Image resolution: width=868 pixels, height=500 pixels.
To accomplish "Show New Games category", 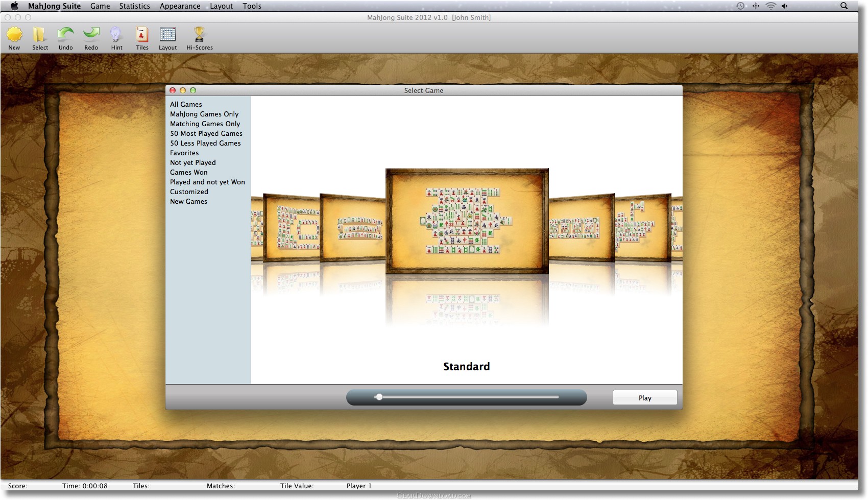I will [x=188, y=201].
